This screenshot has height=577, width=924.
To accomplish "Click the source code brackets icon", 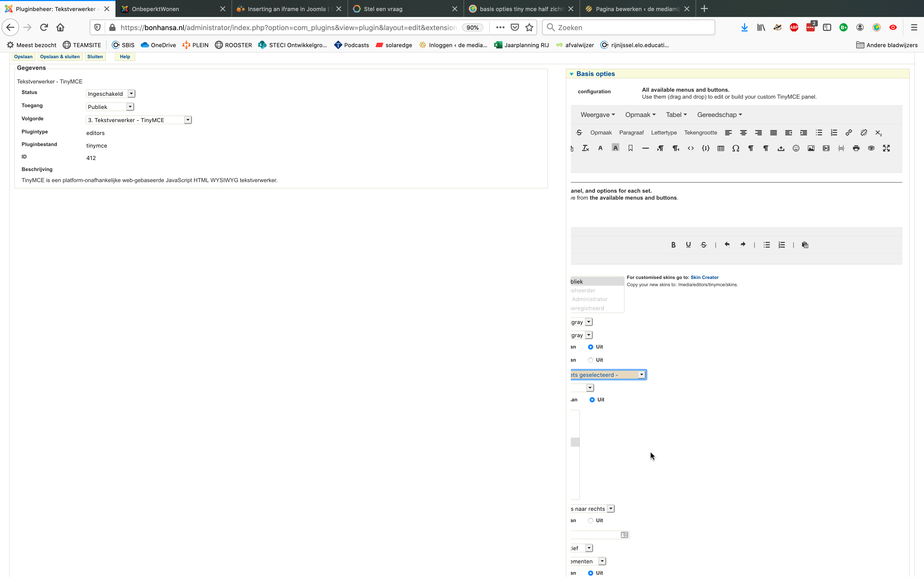I will coord(691,148).
